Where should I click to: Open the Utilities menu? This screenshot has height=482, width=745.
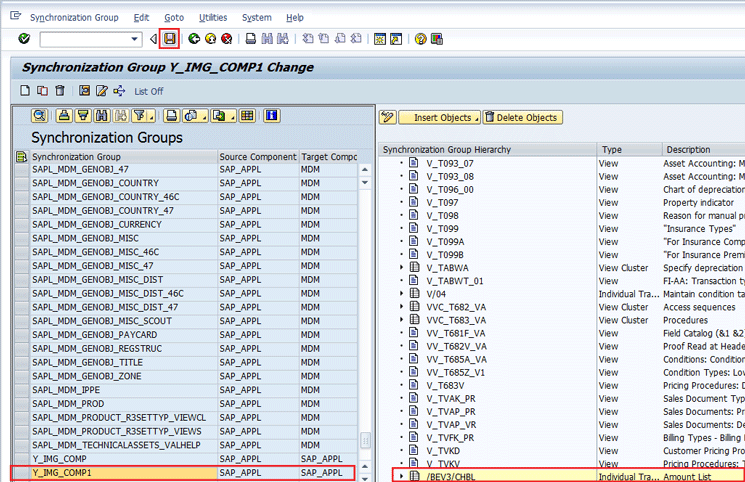tap(212, 18)
